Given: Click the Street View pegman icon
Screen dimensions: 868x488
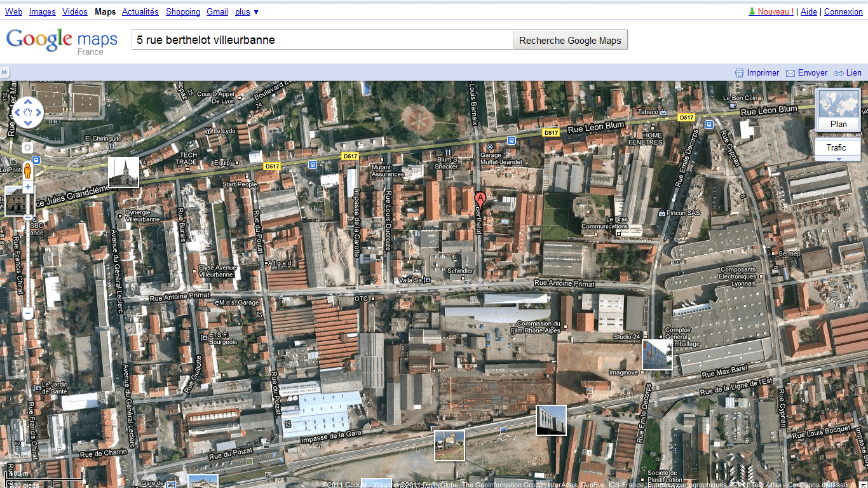Looking at the screenshot, I should click(27, 170).
